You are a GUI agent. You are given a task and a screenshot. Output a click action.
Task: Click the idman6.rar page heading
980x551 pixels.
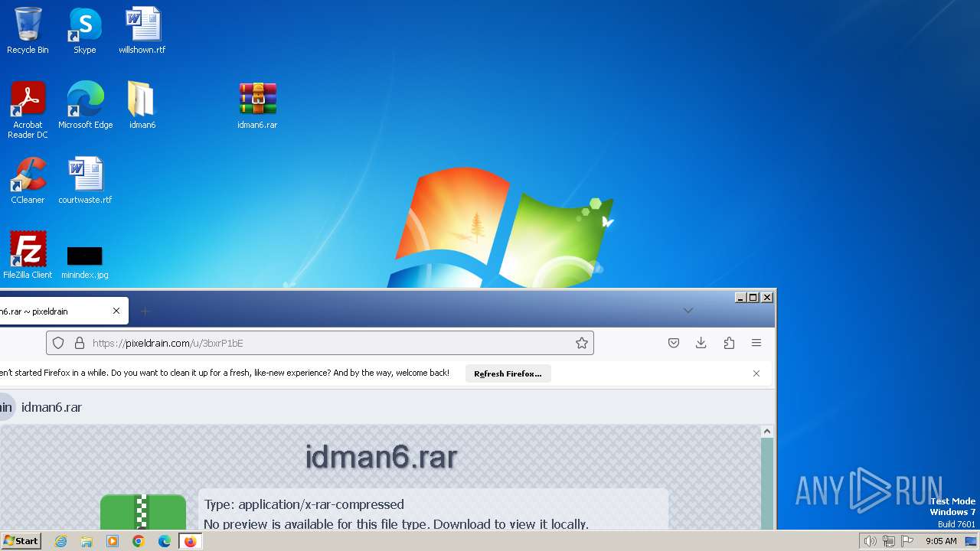[x=381, y=457]
